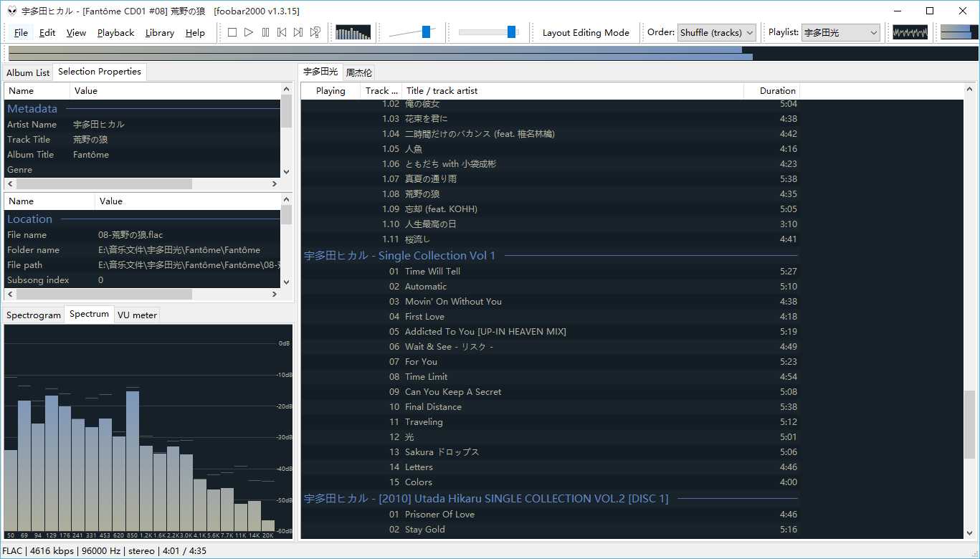Open the Help menu
This screenshot has width=980, height=559.
click(195, 32)
